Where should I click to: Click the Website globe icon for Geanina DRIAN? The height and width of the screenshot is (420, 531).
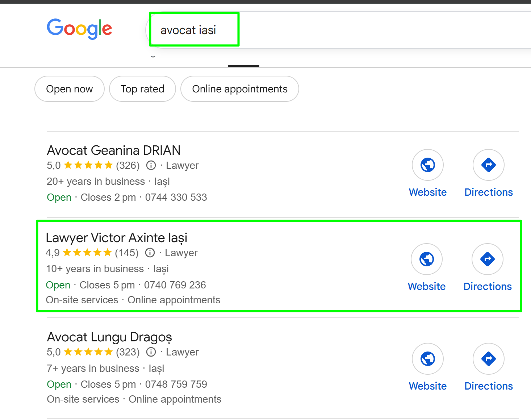tap(428, 165)
